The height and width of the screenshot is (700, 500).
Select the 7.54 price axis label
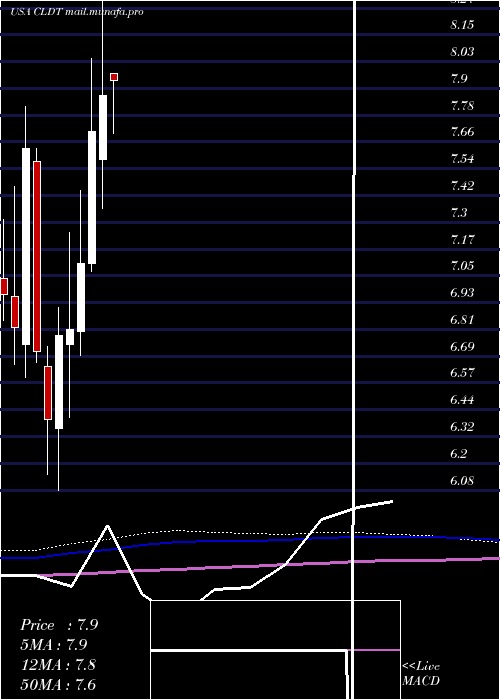462,159
